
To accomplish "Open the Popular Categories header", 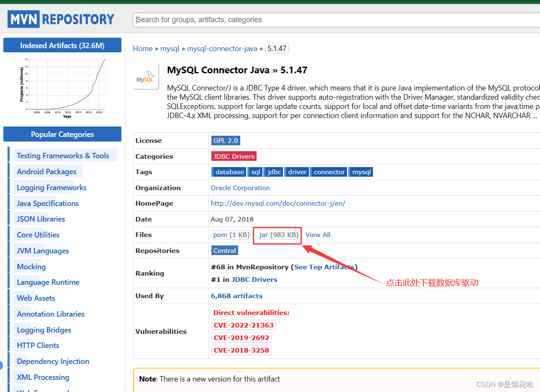I will click(62, 134).
